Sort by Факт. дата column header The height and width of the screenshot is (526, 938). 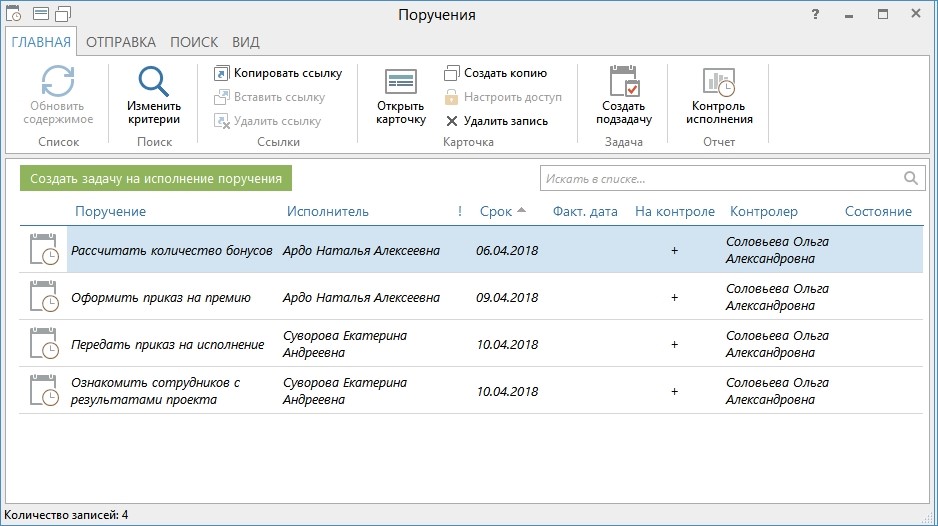[x=585, y=211]
